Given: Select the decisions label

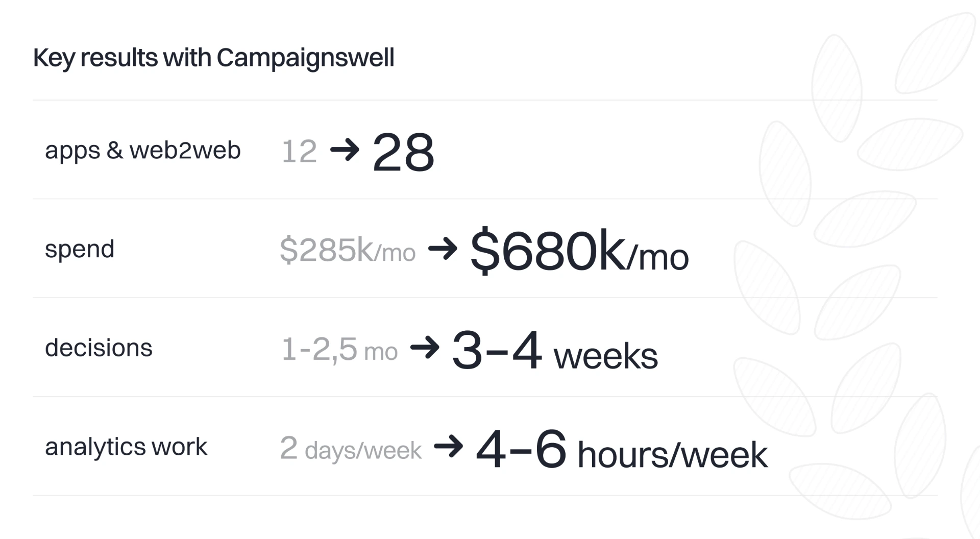Looking at the screenshot, I should [x=99, y=348].
